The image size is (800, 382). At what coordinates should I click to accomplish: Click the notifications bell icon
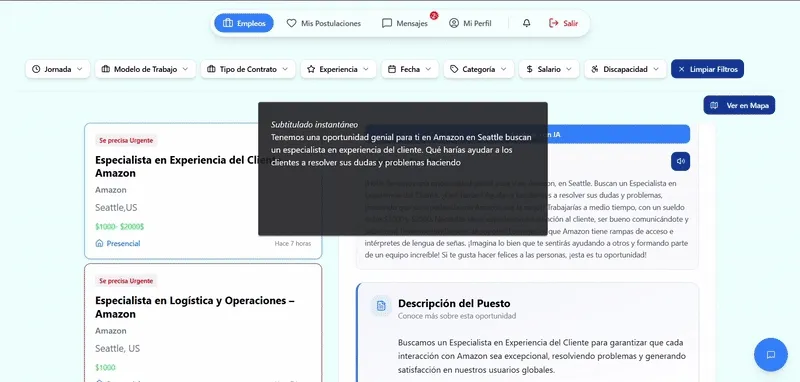coord(527,23)
